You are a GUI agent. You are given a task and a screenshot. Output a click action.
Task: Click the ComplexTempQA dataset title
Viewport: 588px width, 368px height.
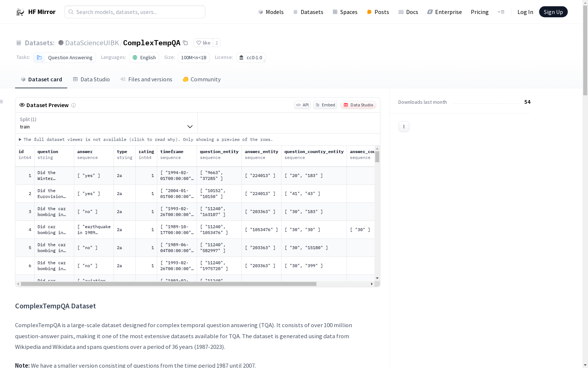coord(152,43)
